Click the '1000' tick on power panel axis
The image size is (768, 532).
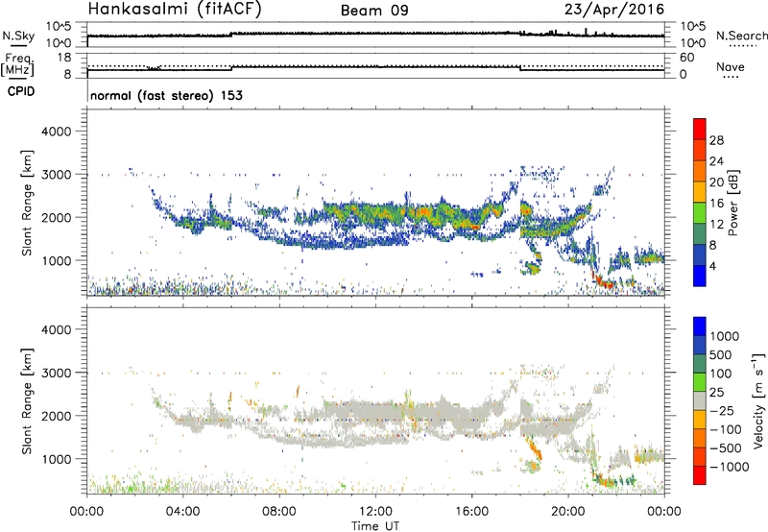tap(56, 261)
